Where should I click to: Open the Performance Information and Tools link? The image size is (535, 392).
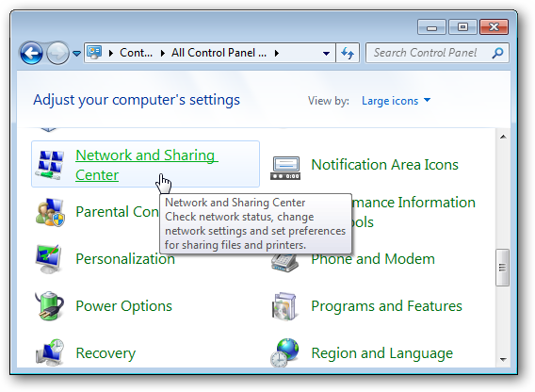(x=413, y=212)
